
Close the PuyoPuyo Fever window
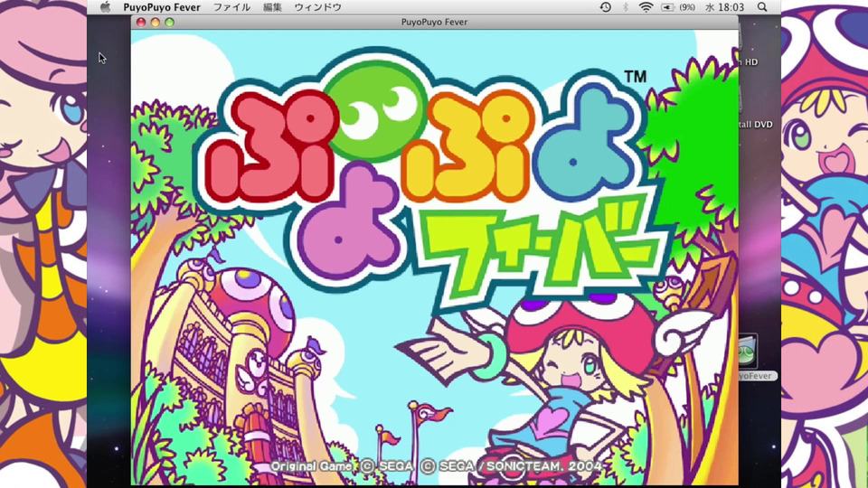click(x=141, y=22)
